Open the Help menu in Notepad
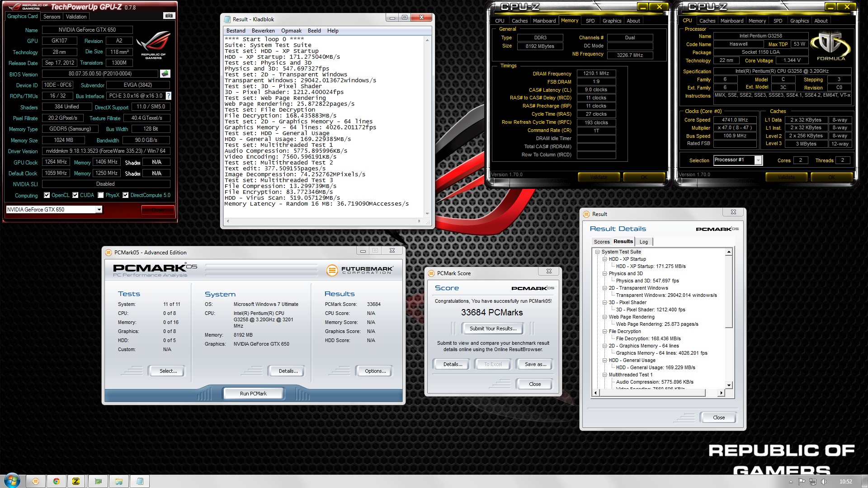 [x=333, y=31]
